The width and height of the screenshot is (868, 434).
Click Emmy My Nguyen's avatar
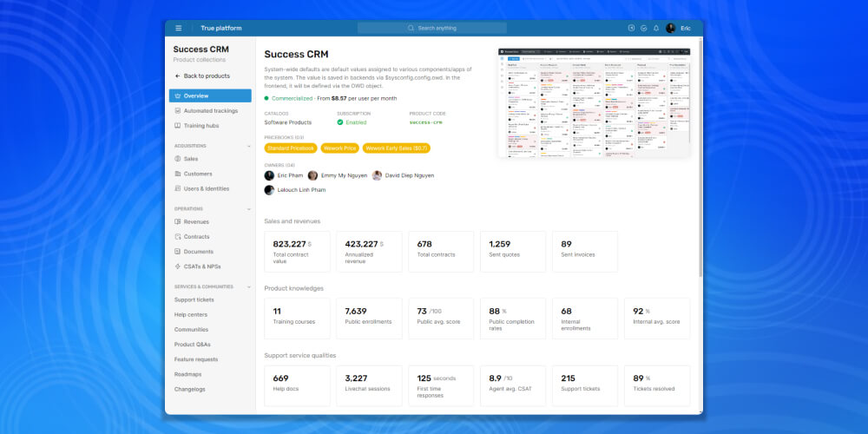[x=312, y=175]
